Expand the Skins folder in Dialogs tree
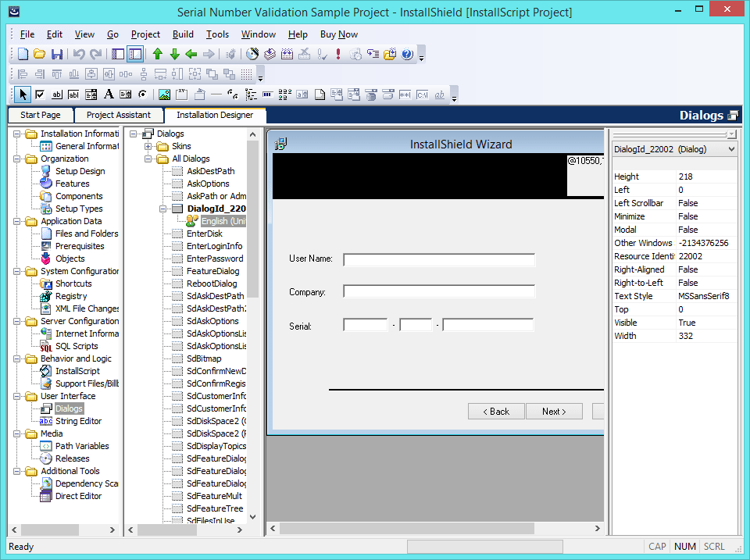 coord(146,145)
